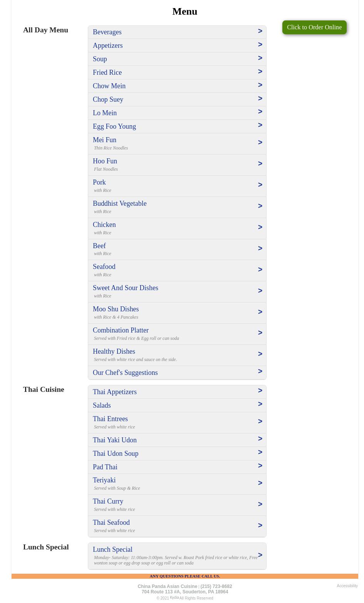Open the Combination Platter category
Viewport: 364px width, 603px height.
[121, 331]
